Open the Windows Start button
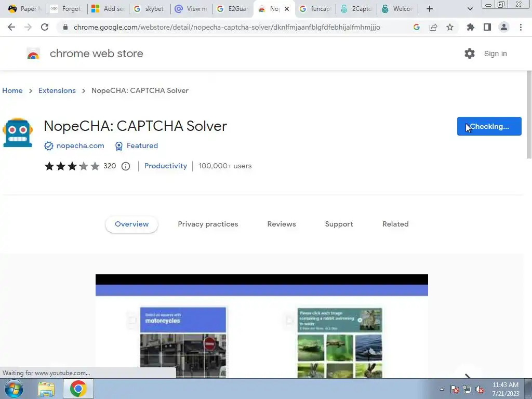Image resolution: width=532 pixels, height=399 pixels. [14, 389]
